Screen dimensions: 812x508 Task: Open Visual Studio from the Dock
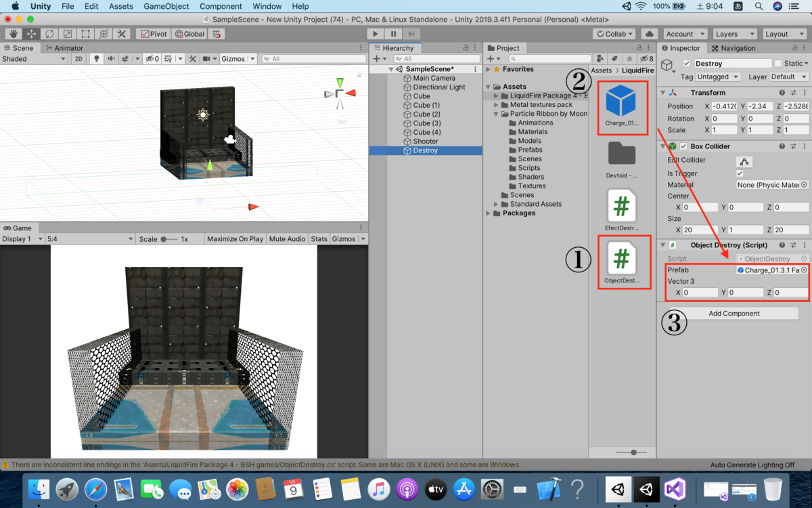pyautogui.click(x=675, y=489)
